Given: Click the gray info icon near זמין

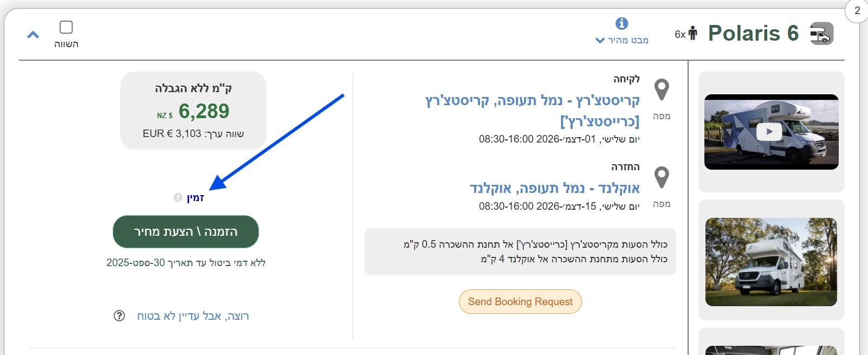Looking at the screenshot, I should point(178,197).
